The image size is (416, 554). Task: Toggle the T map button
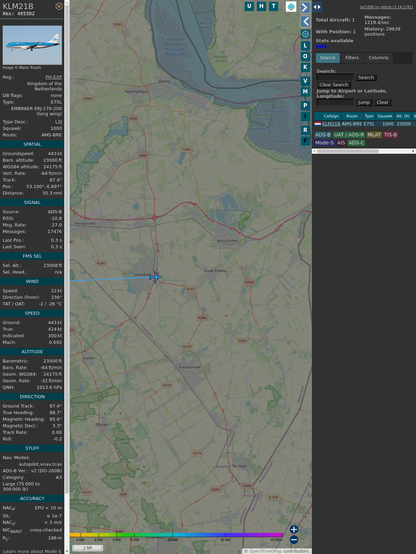click(x=273, y=6)
